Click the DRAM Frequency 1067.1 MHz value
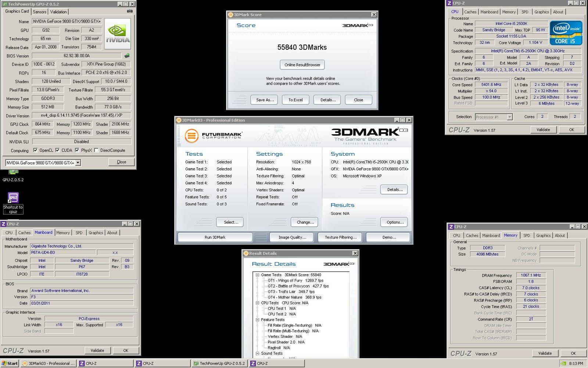Screen dimensions: 588x368 point(531,275)
